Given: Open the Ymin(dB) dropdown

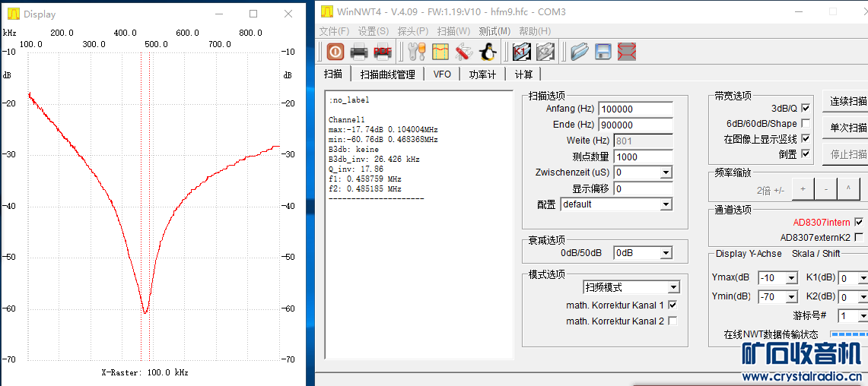Looking at the screenshot, I should point(791,297).
